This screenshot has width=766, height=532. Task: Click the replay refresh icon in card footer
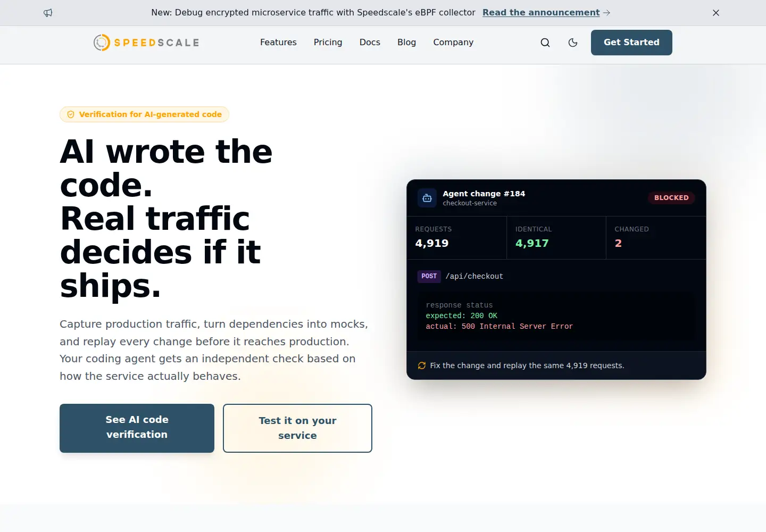(422, 365)
